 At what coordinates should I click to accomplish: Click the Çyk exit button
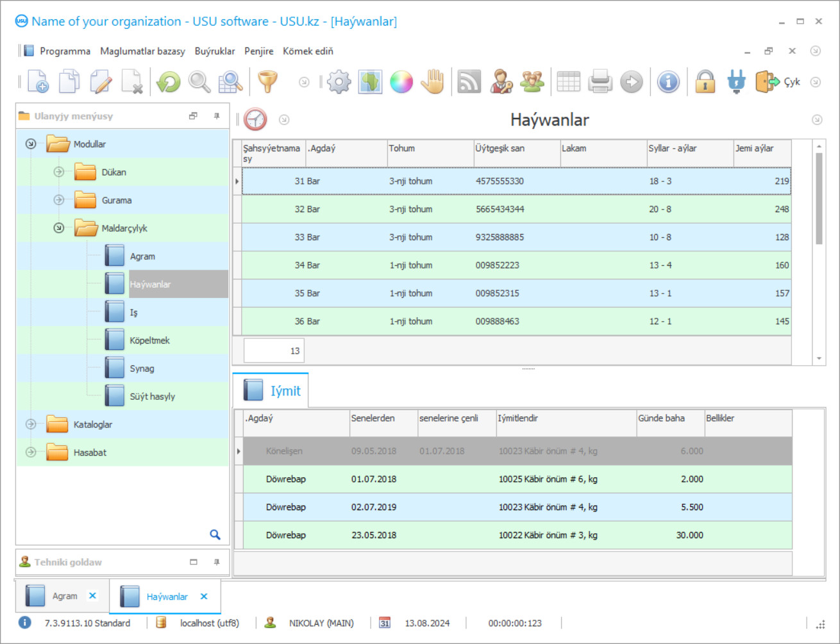778,82
